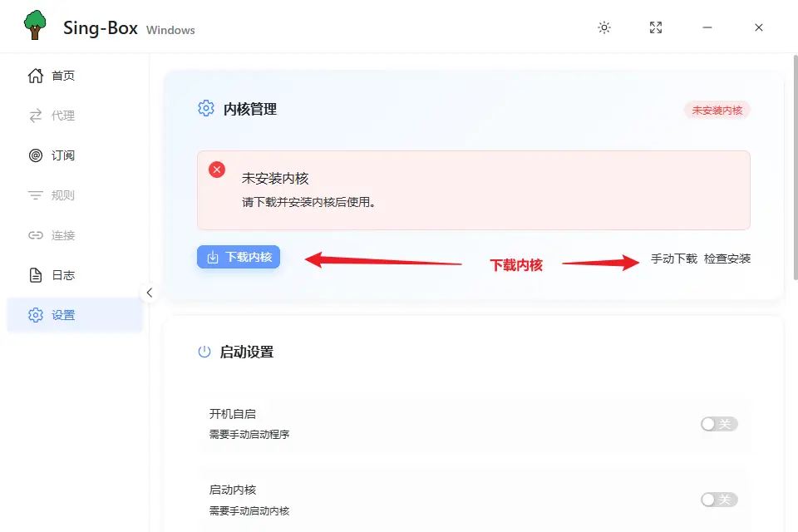Image resolution: width=798 pixels, height=532 pixels.
Task: Click the settings gear icon in sidebar
Action: pos(35,315)
